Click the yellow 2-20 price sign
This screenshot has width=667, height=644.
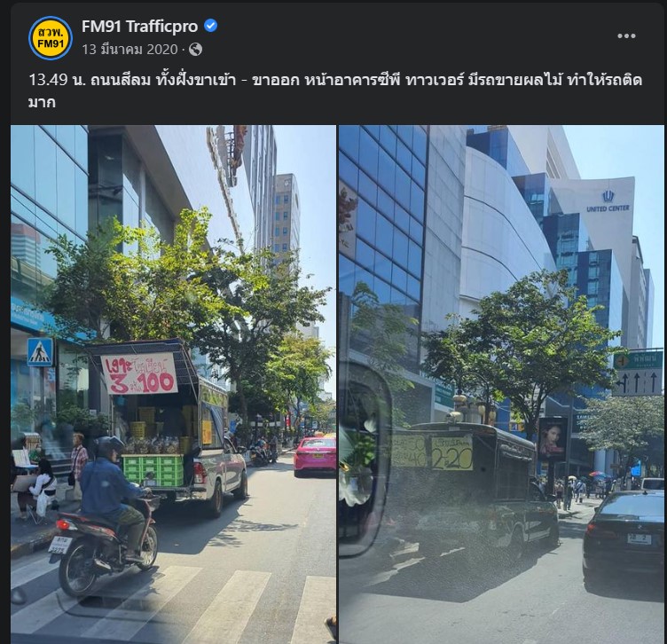pyautogui.click(x=452, y=453)
